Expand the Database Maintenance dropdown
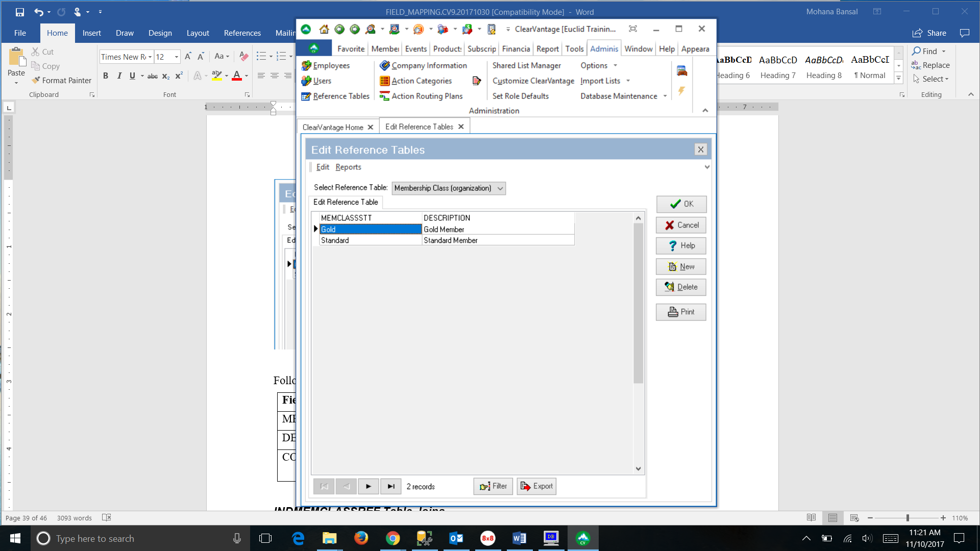The image size is (980, 551). coord(665,96)
